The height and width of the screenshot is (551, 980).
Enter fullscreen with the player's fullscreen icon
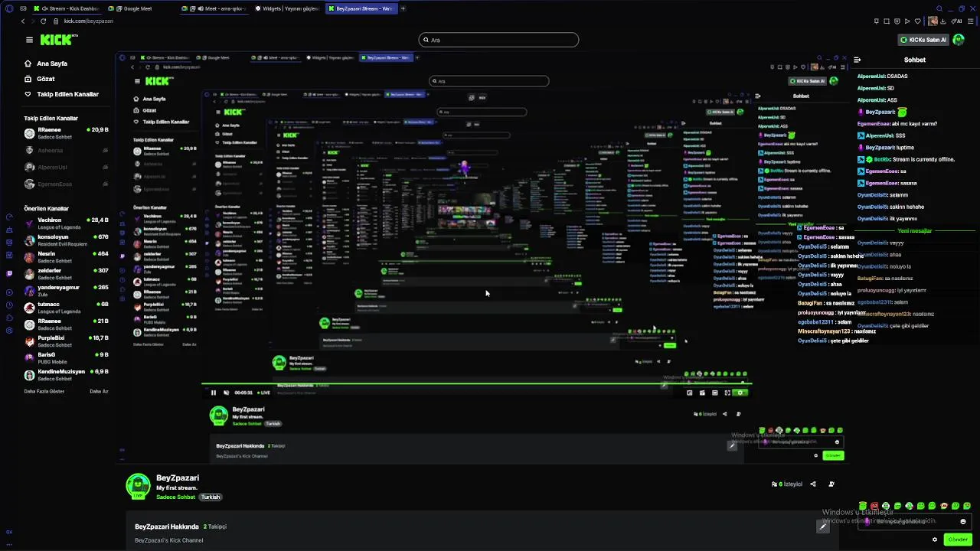pyautogui.click(x=727, y=393)
